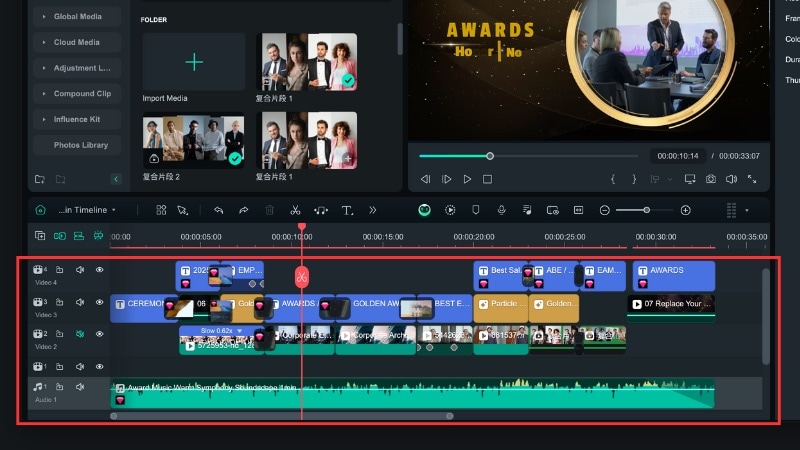
Task: Mute the Video 4 track
Action: point(80,270)
